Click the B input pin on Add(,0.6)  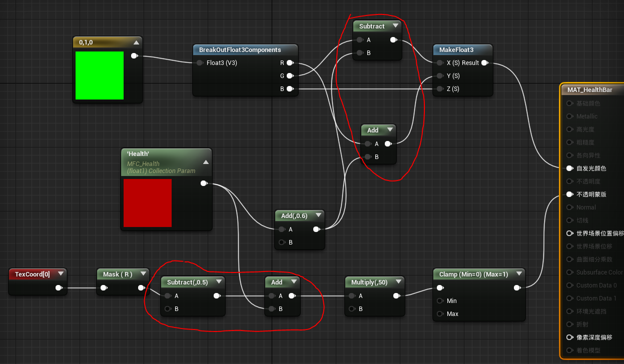282,242
